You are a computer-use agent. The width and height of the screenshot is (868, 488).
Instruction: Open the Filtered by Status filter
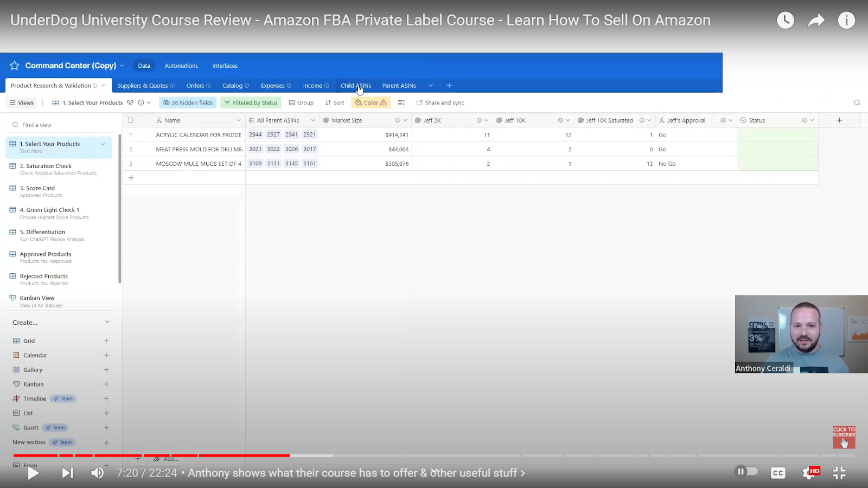click(x=251, y=102)
